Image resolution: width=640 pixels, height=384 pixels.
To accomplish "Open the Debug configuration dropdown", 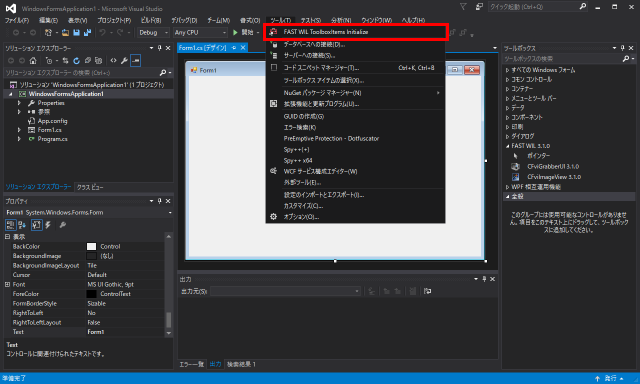I will click(x=153, y=32).
